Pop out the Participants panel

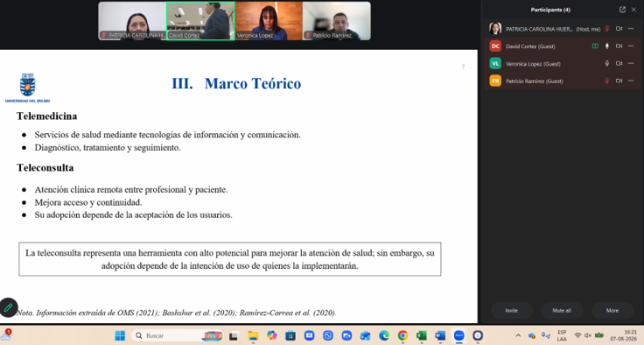(x=622, y=10)
